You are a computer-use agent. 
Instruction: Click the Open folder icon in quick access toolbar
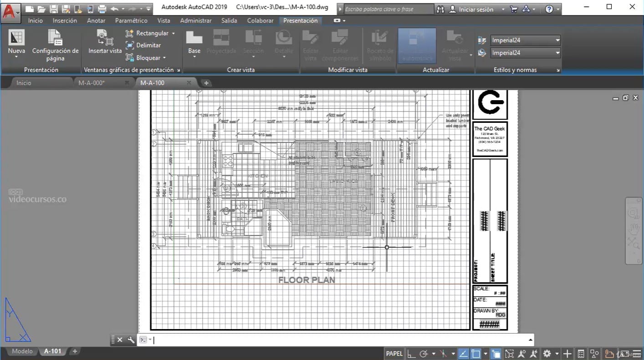[41, 9]
